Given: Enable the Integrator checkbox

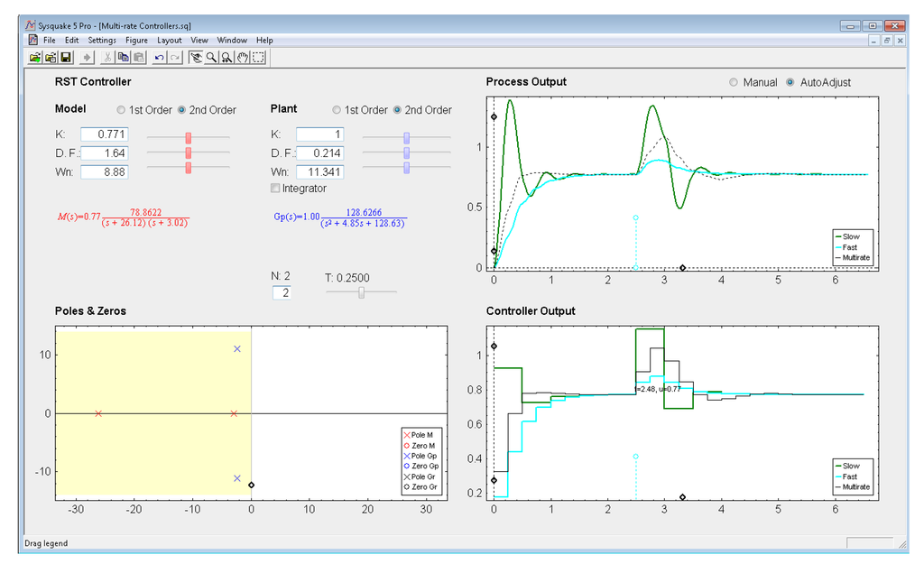Looking at the screenshot, I should 275,189.
